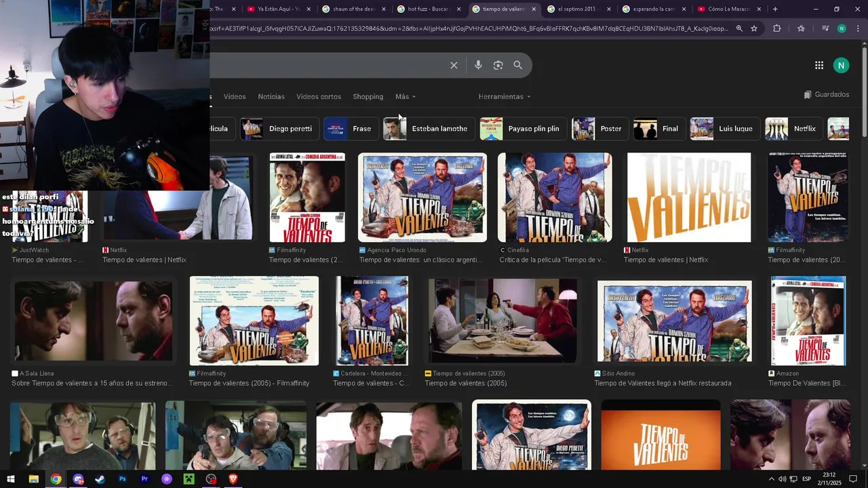Screen dimensions: 868x488
Task: Open the A Sala Llena faces image
Action: pyautogui.click(x=93, y=321)
